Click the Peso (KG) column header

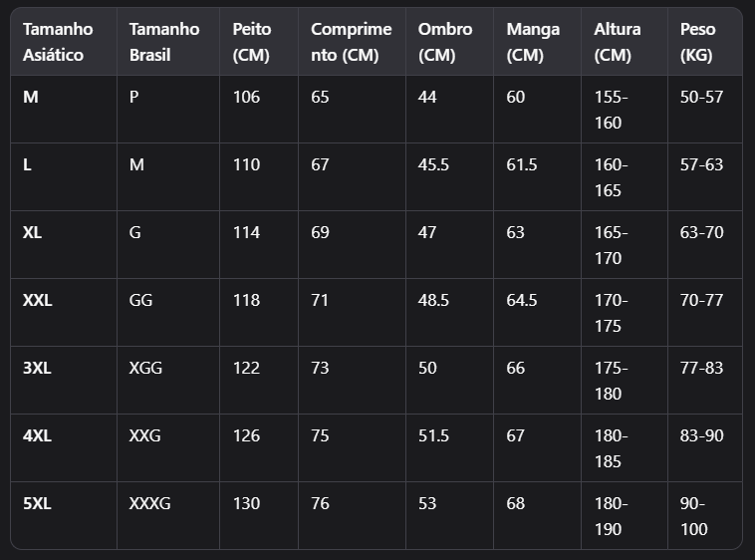tap(697, 42)
